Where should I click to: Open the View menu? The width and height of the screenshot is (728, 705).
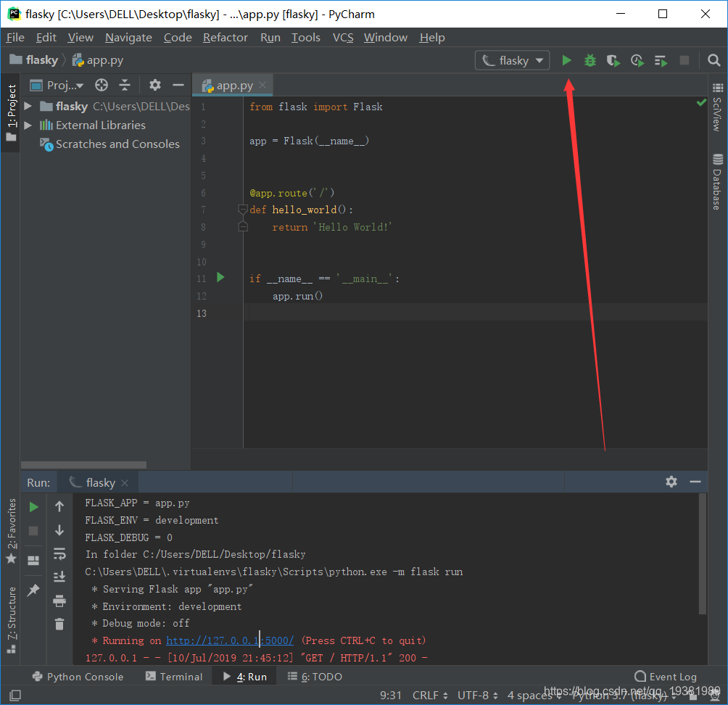[80, 38]
